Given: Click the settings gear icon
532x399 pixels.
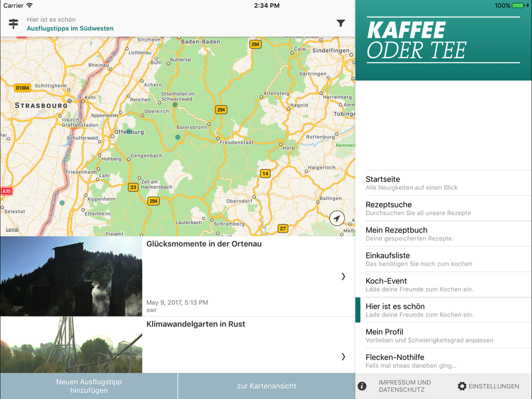Looking at the screenshot, I should 462,386.
